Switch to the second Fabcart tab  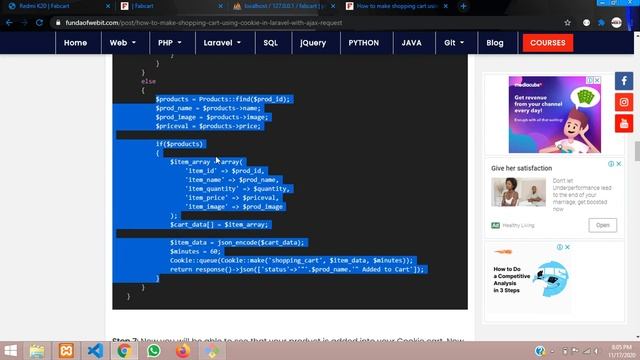pos(171,6)
